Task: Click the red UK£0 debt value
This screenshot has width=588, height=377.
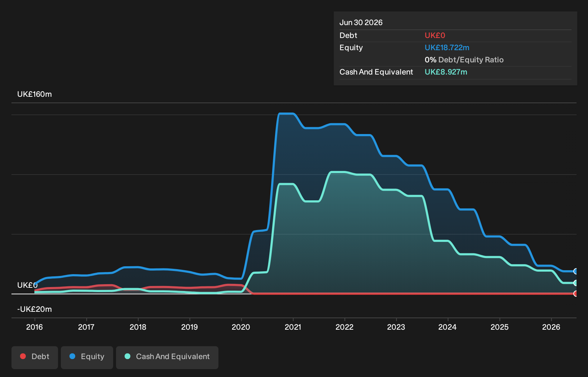Action: pos(435,35)
